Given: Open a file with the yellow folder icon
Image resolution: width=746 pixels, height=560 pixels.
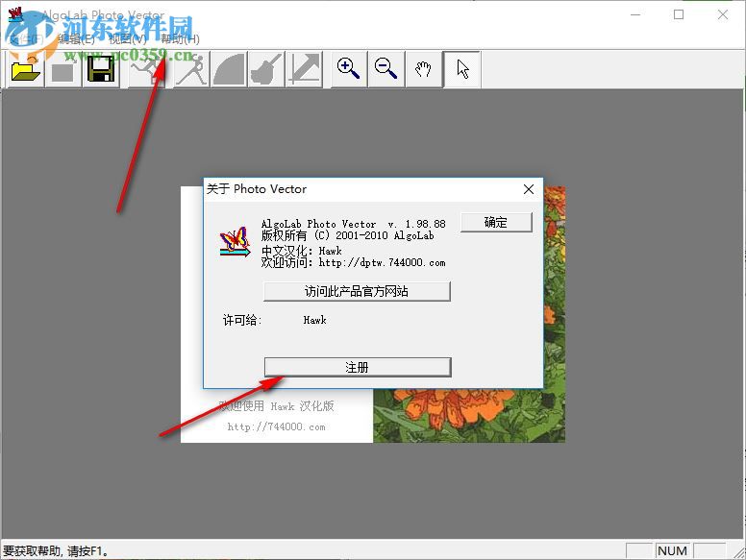Looking at the screenshot, I should pyautogui.click(x=26, y=69).
